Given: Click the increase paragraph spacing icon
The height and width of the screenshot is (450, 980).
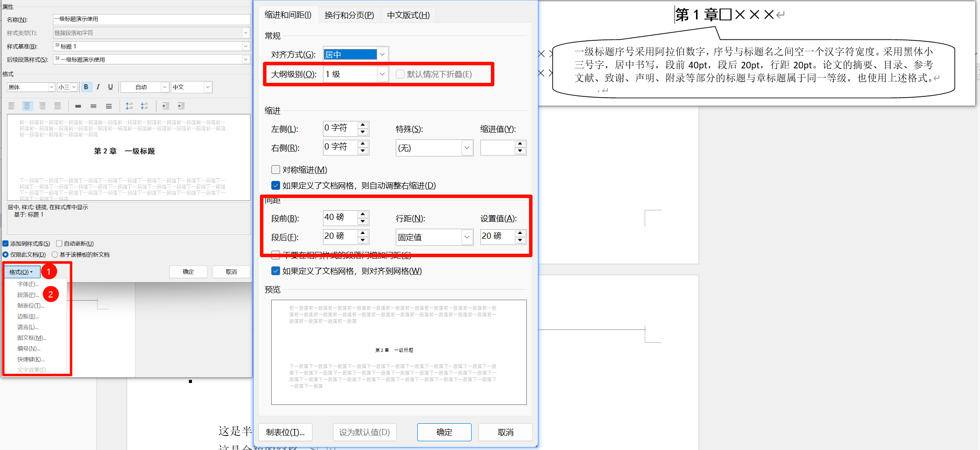Looking at the screenshot, I should 129,106.
